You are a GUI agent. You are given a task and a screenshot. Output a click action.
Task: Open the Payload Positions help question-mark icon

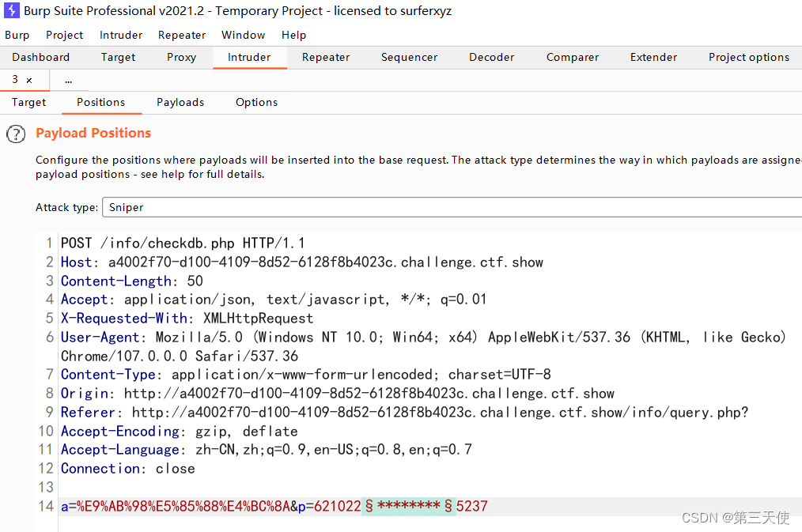click(16, 134)
